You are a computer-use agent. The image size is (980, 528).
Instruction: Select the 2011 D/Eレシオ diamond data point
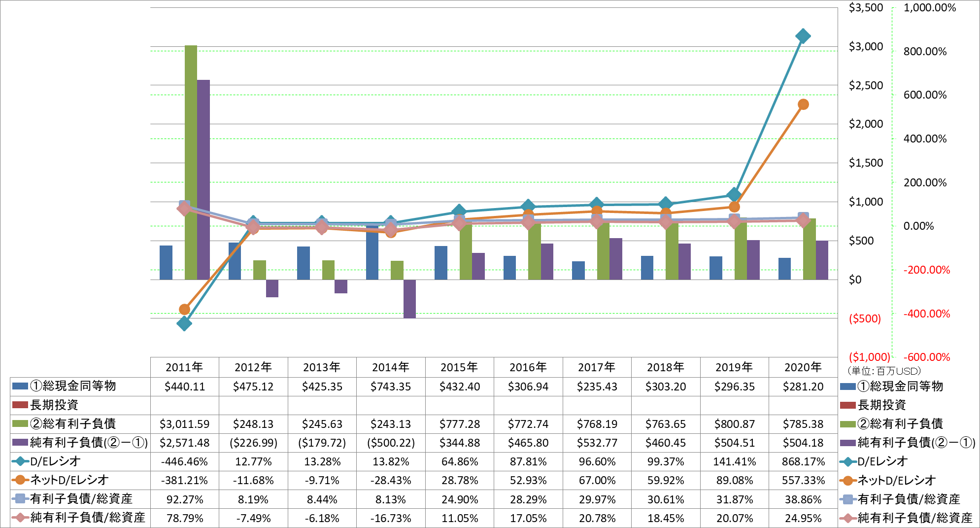point(184,323)
